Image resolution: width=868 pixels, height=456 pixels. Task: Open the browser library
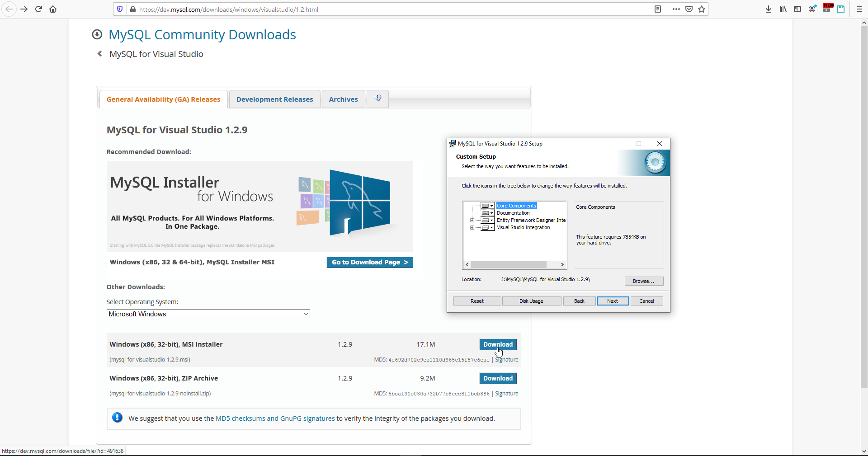[x=783, y=9]
